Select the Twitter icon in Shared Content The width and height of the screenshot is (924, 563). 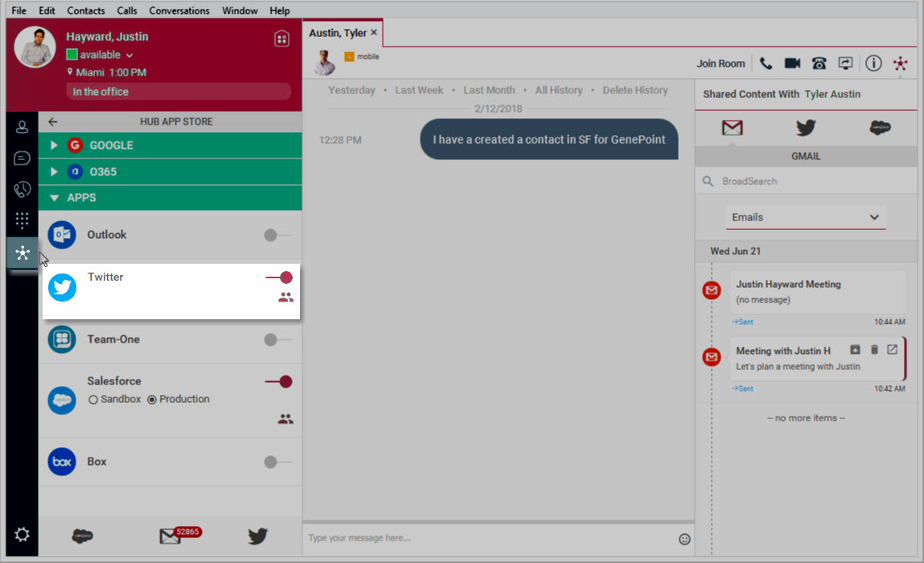[806, 127]
